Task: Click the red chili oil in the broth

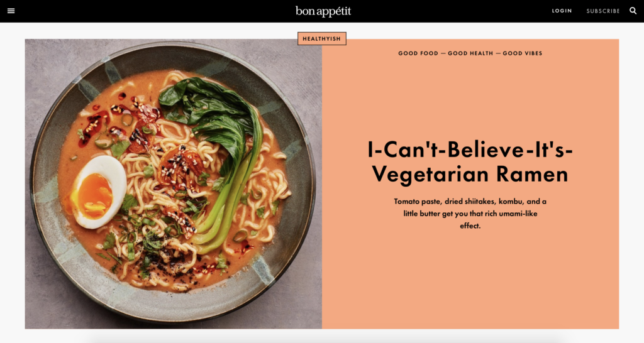Action: tap(92, 127)
